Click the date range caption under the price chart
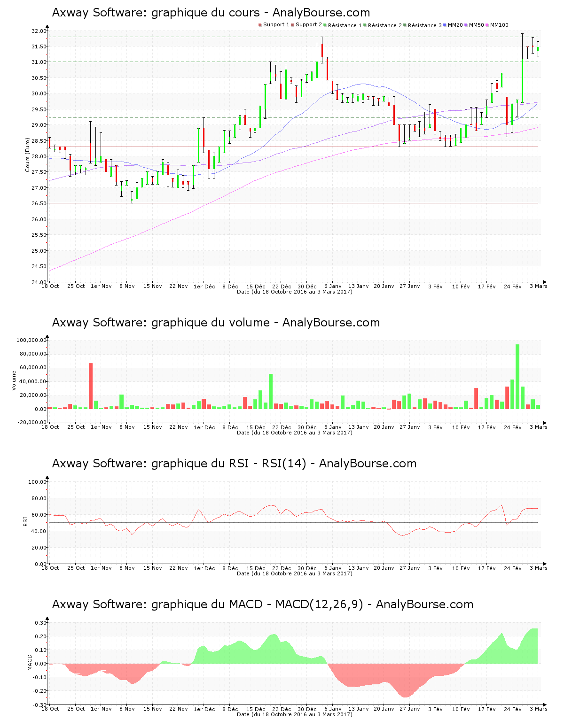This screenshot has height=728, width=564. click(295, 292)
